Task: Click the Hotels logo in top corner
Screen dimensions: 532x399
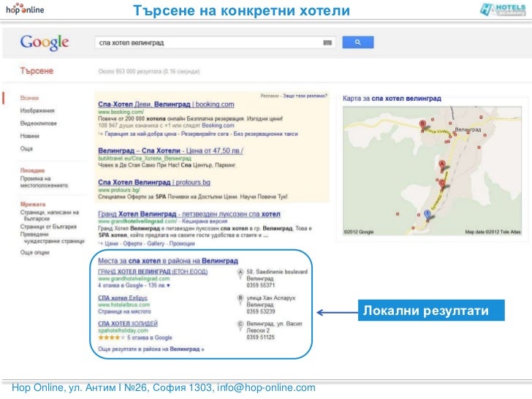Action: point(503,9)
